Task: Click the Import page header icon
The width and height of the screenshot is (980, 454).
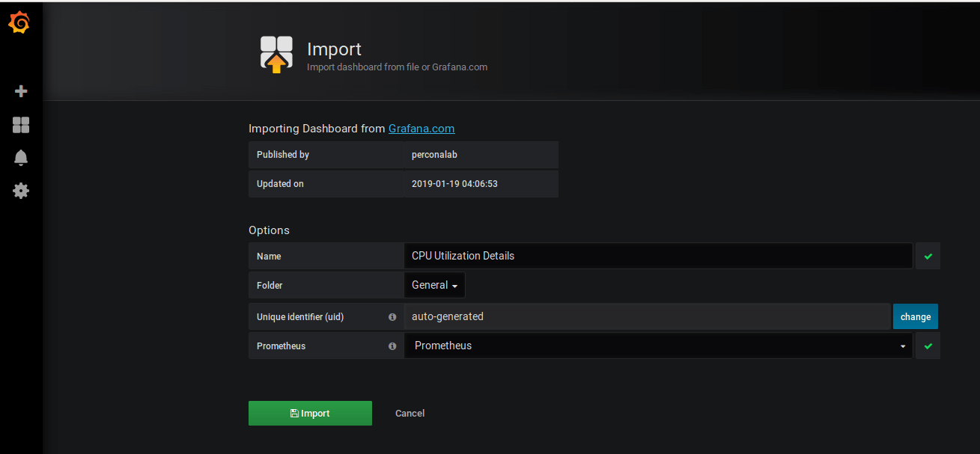Action: 276,55
